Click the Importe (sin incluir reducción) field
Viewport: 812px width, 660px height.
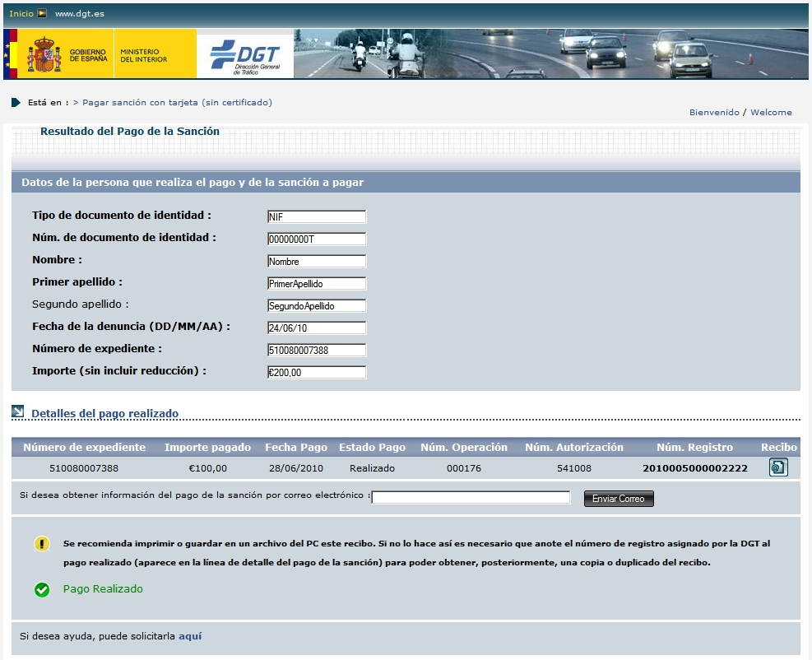point(317,372)
